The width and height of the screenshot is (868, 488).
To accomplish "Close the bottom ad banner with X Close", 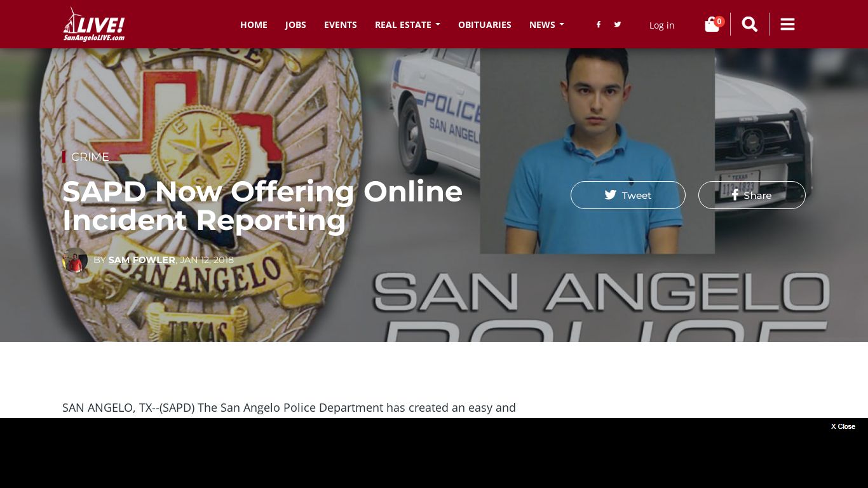I will coord(843,426).
